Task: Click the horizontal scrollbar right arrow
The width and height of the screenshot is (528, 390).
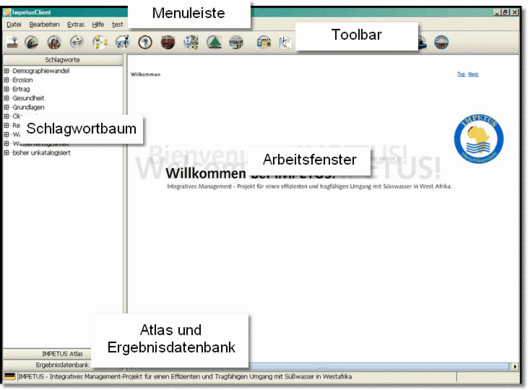Action: 515,366
